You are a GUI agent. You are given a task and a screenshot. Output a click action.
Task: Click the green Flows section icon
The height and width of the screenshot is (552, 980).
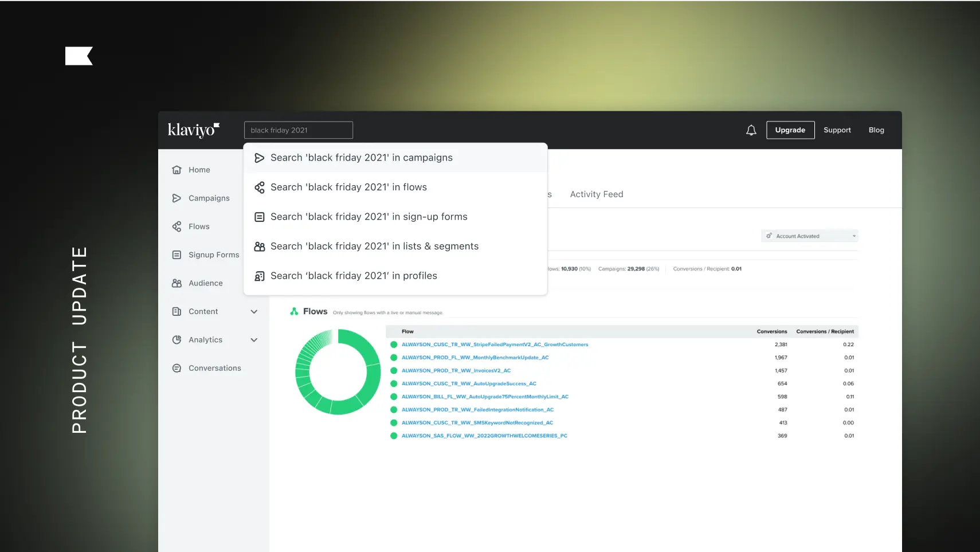(294, 311)
